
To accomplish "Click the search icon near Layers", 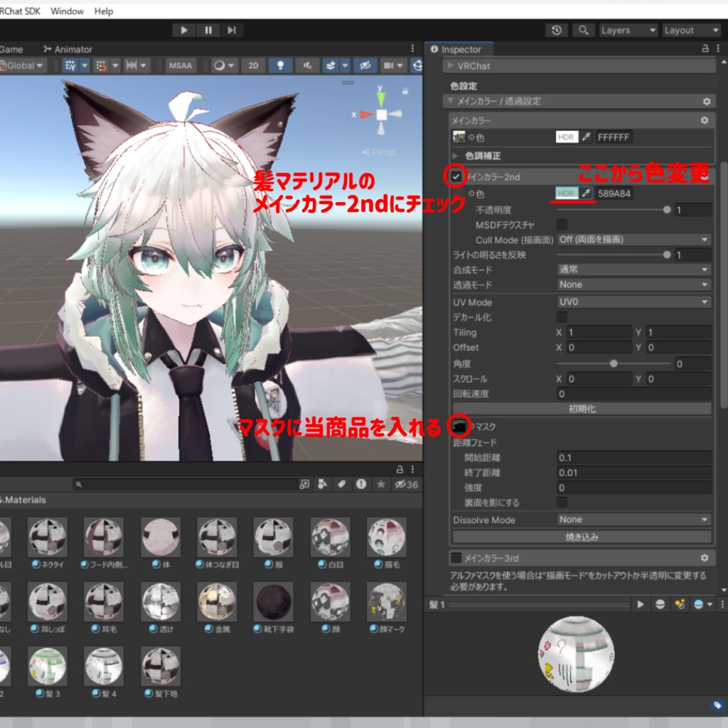I will pos(583,30).
